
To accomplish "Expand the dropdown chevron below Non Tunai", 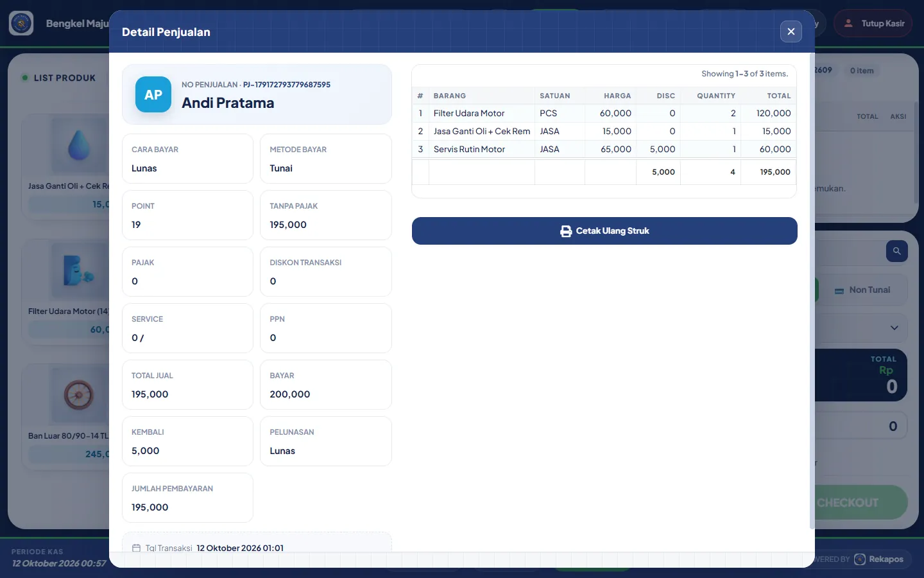I will (894, 328).
